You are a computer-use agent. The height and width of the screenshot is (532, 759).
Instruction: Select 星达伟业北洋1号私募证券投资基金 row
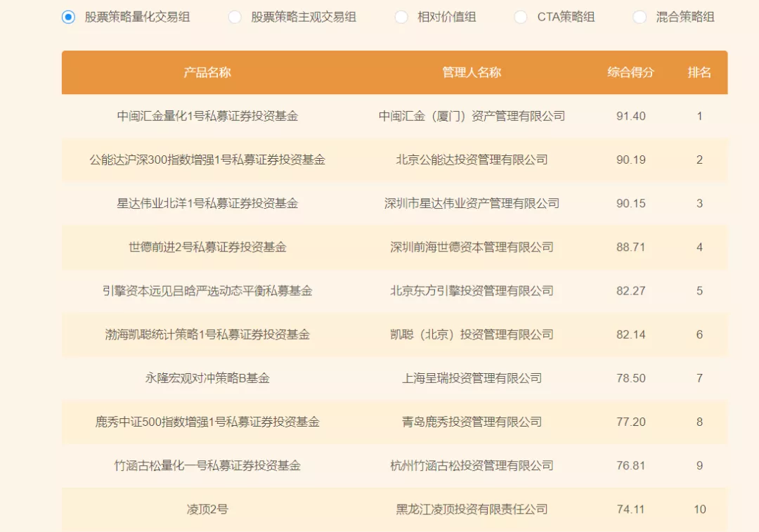click(x=394, y=203)
